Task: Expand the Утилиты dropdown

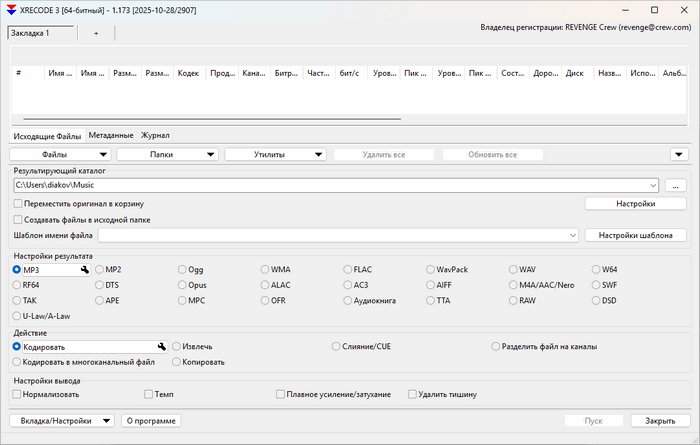Action: (x=276, y=155)
